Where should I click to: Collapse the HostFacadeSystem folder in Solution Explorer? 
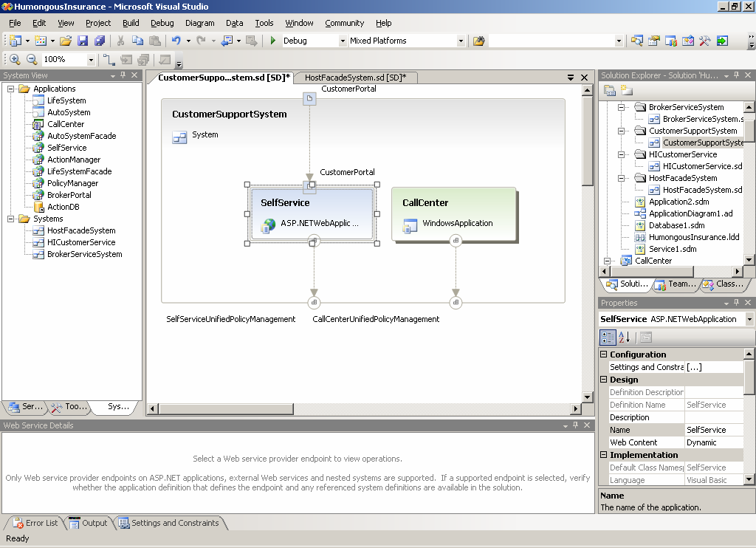(622, 178)
